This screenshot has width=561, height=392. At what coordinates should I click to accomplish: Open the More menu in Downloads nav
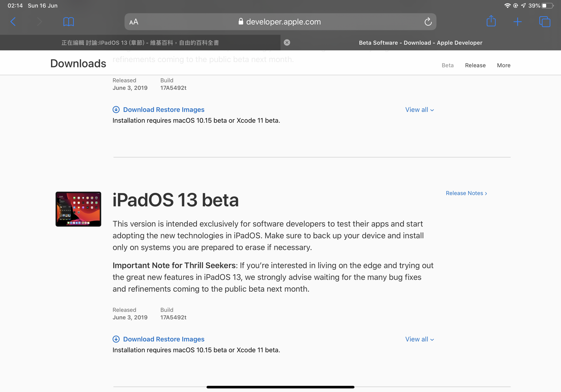pos(503,65)
